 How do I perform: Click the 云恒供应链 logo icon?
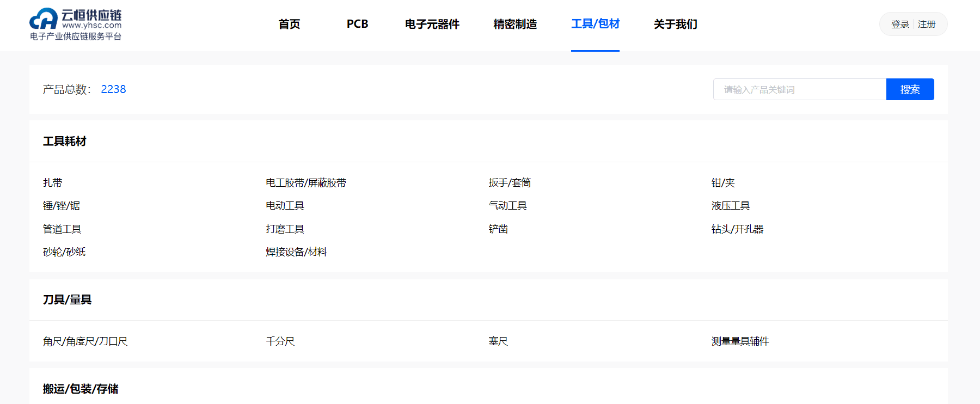pyautogui.click(x=44, y=19)
